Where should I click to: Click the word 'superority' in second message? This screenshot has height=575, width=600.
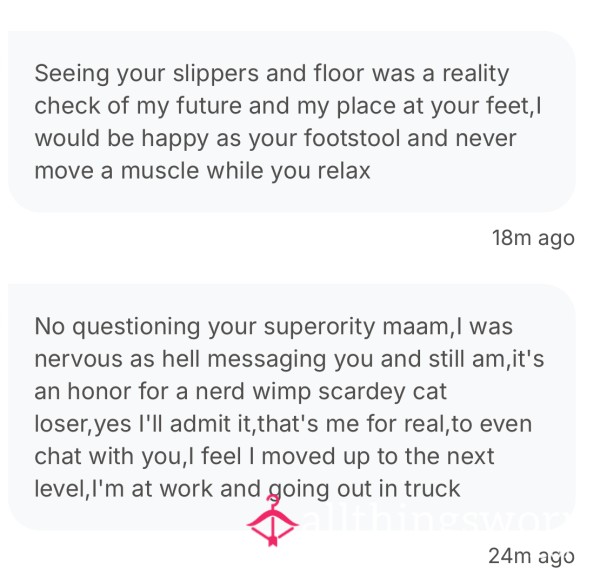coord(319,327)
